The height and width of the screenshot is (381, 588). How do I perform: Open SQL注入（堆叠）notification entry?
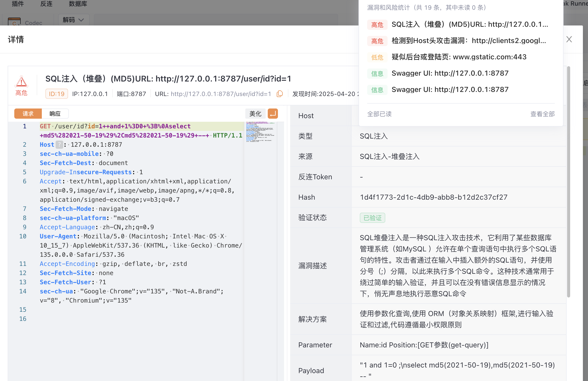[469, 24]
